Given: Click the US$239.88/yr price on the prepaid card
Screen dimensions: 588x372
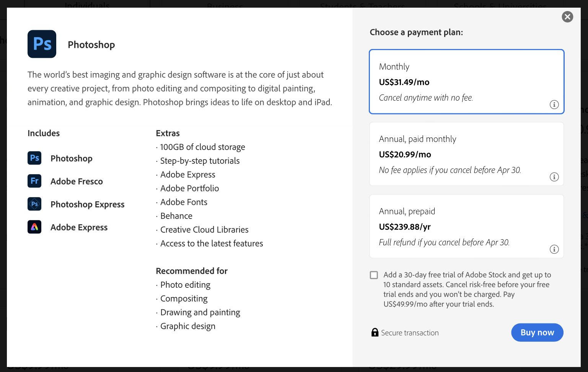Looking at the screenshot, I should coord(404,227).
